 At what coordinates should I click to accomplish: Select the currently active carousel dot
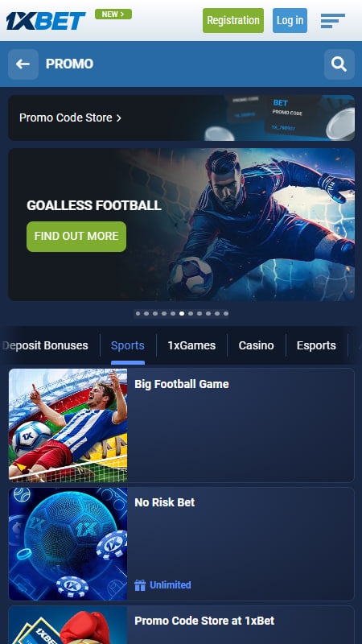(x=182, y=314)
